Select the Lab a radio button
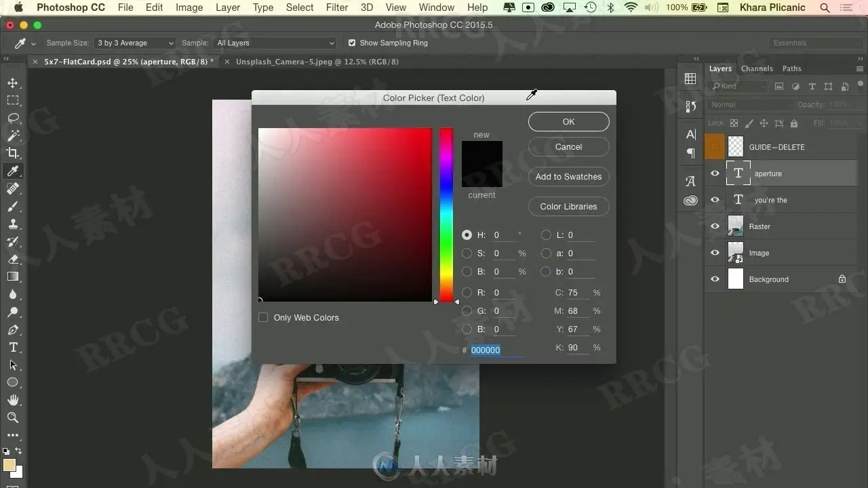 (546, 253)
